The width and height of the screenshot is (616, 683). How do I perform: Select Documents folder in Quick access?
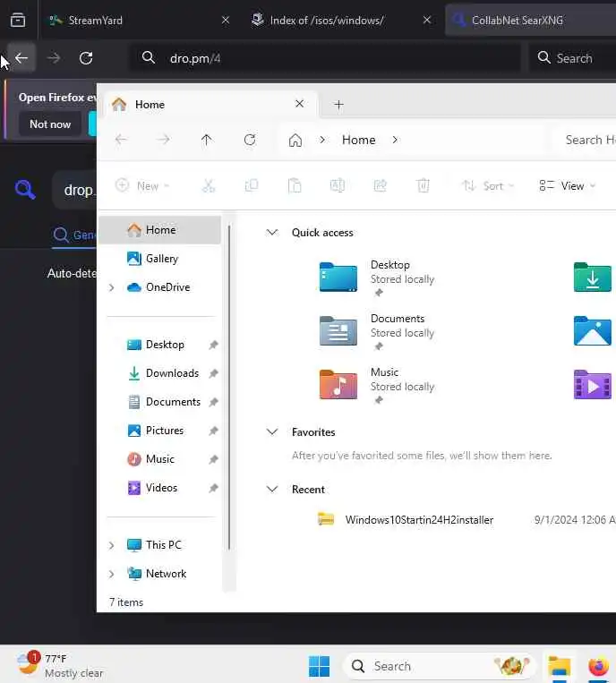pos(377,332)
